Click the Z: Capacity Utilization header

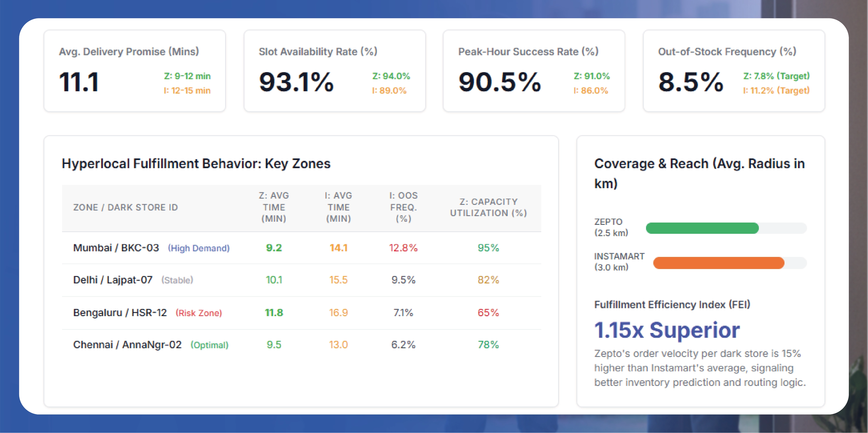coord(488,207)
